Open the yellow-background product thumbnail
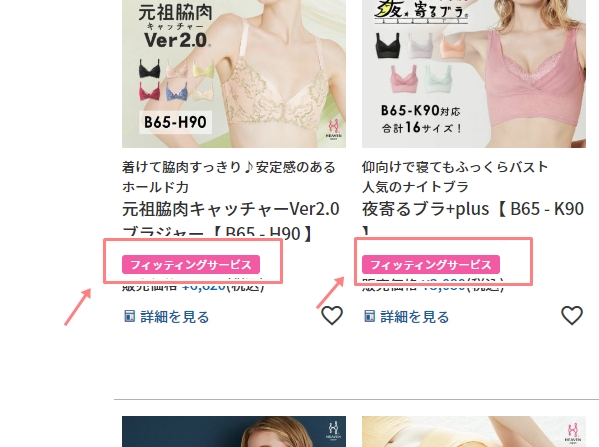The width and height of the screenshot is (599, 447). coord(474,431)
